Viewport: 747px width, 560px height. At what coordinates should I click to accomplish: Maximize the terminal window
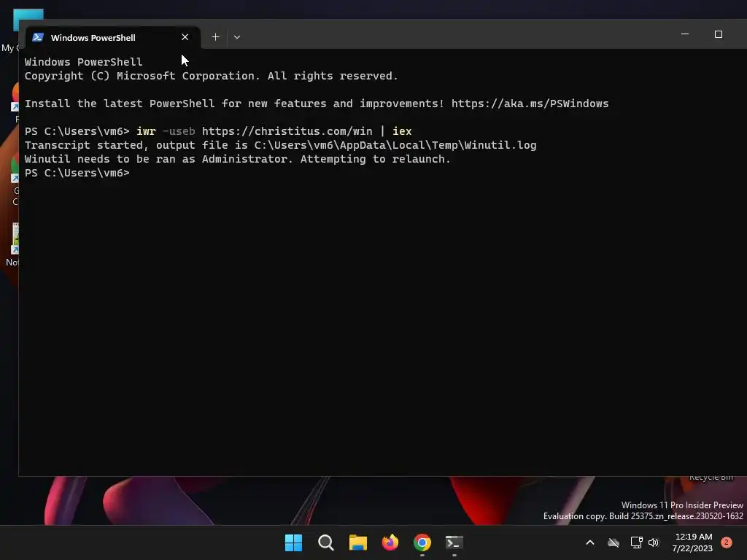coord(719,34)
